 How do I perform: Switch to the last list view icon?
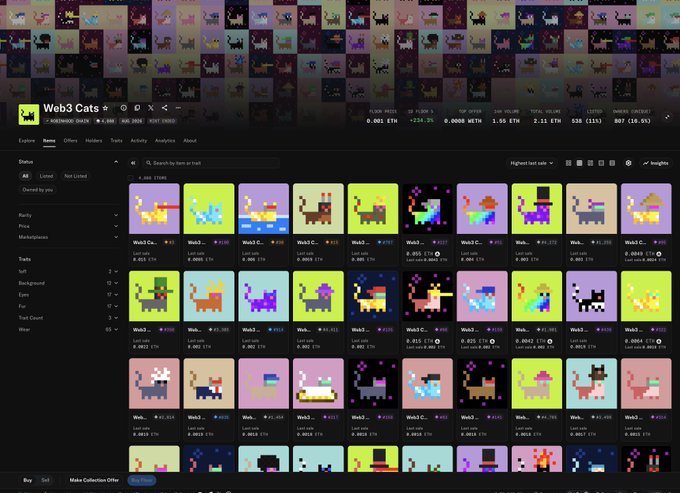point(612,163)
